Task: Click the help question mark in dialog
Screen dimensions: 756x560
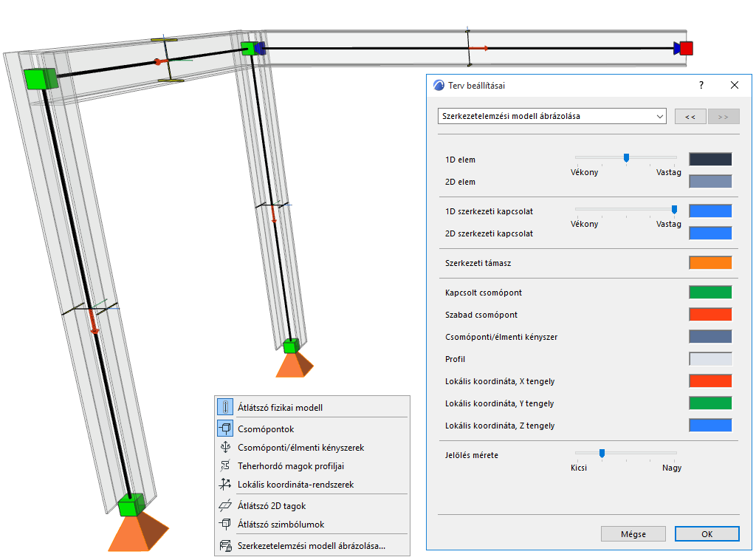Action: 701,85
